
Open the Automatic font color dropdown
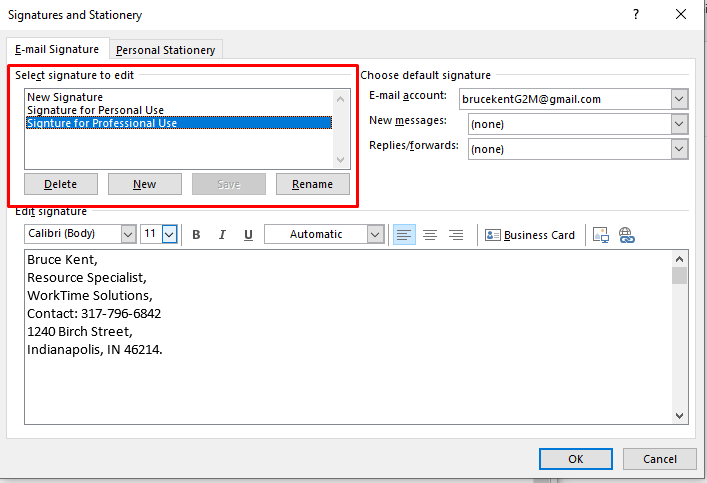coord(375,234)
